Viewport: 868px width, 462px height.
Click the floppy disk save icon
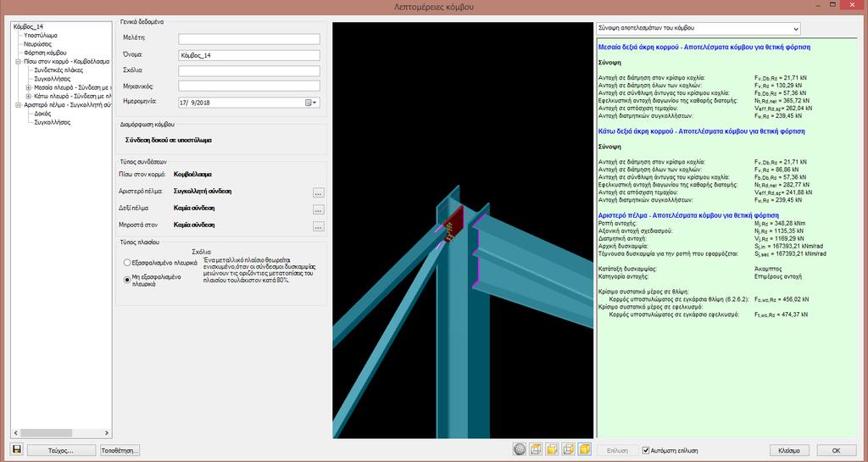click(x=17, y=450)
